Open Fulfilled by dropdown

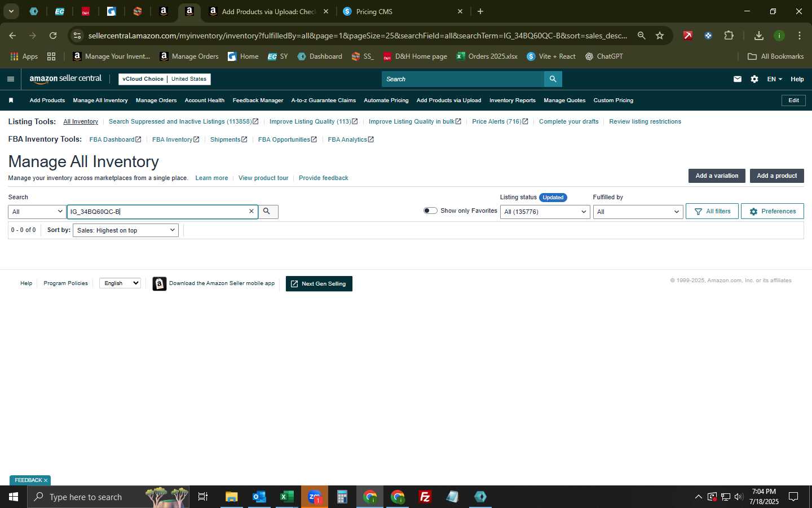pyautogui.click(x=638, y=212)
